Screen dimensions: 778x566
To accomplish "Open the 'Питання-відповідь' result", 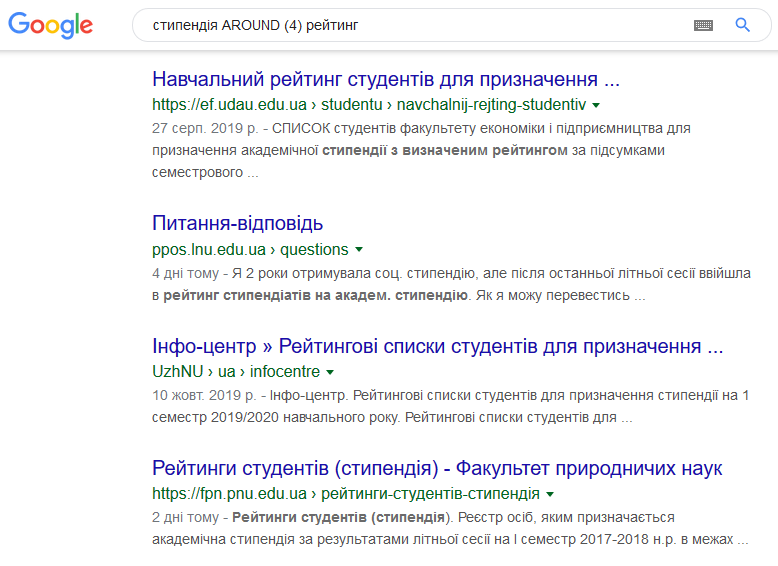I will (237, 223).
